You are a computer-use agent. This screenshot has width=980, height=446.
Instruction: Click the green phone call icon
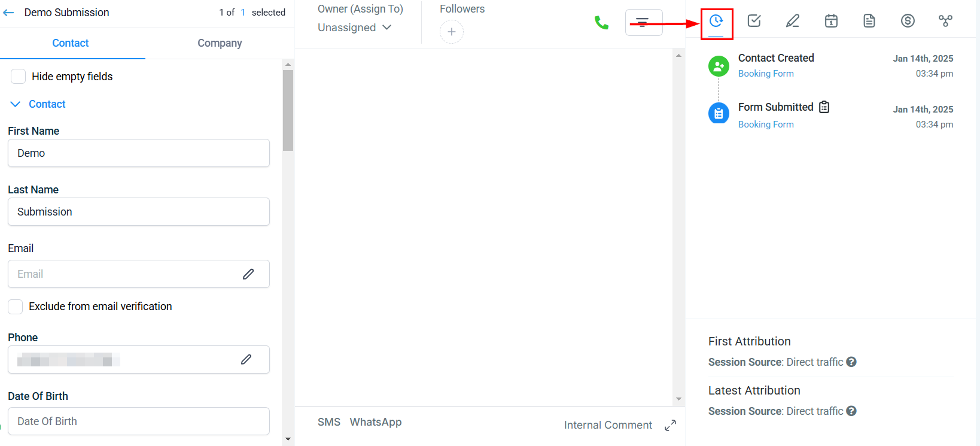pos(601,23)
